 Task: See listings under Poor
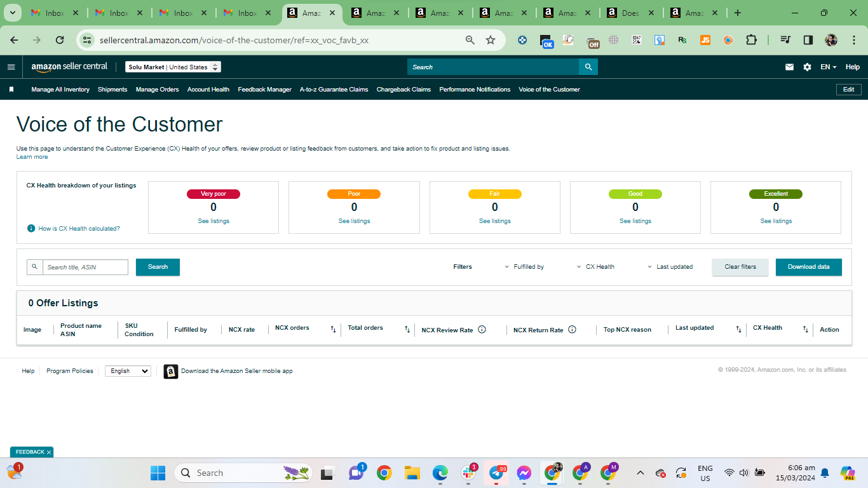pyautogui.click(x=354, y=221)
